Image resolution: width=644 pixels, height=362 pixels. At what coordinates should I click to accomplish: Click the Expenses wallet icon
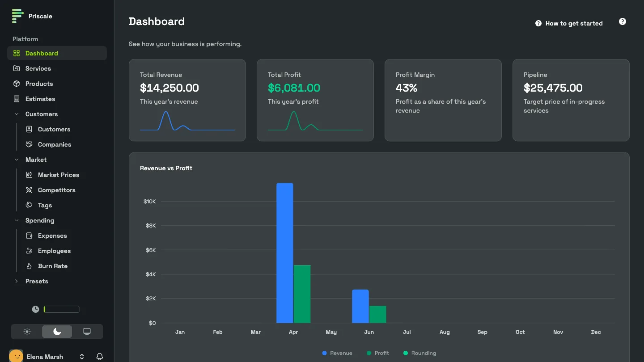tap(29, 236)
